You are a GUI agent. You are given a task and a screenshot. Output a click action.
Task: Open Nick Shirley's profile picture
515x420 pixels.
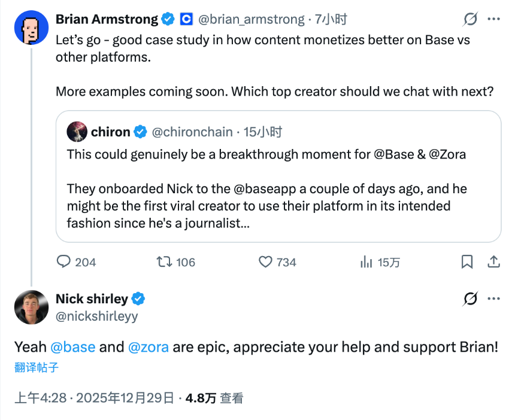(31, 308)
